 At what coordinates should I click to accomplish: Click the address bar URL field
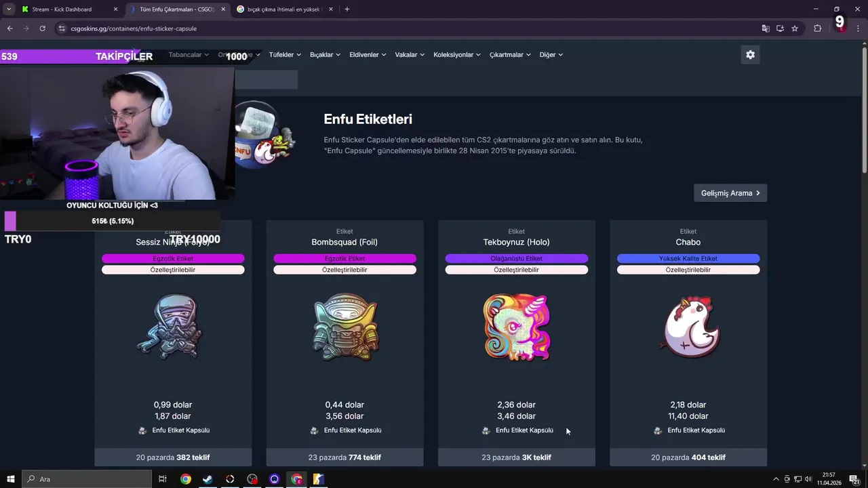coord(407,28)
